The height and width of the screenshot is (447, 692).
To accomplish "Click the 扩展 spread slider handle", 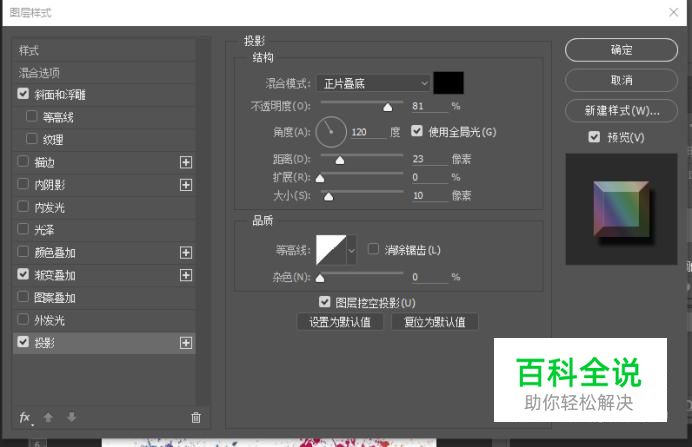I will tap(320, 178).
